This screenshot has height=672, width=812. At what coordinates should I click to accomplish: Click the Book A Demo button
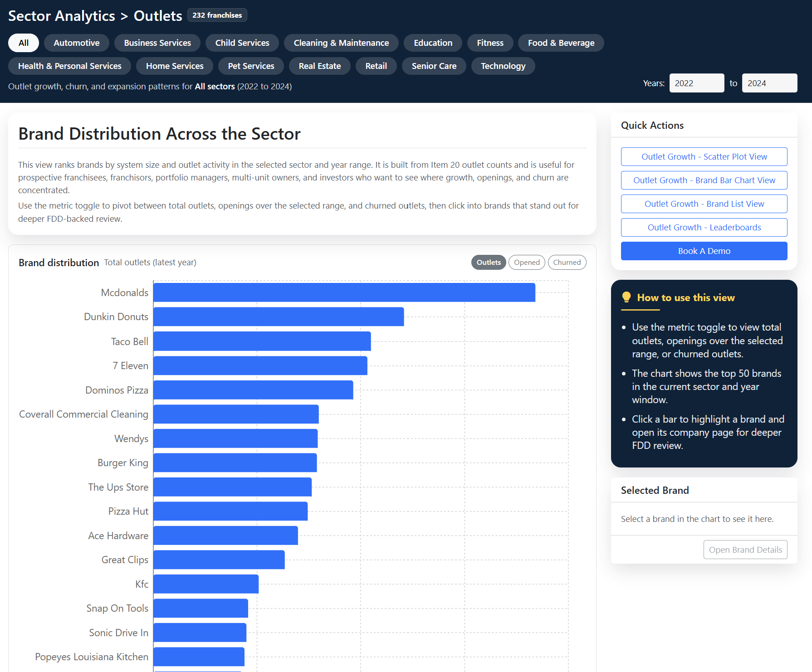704,251
